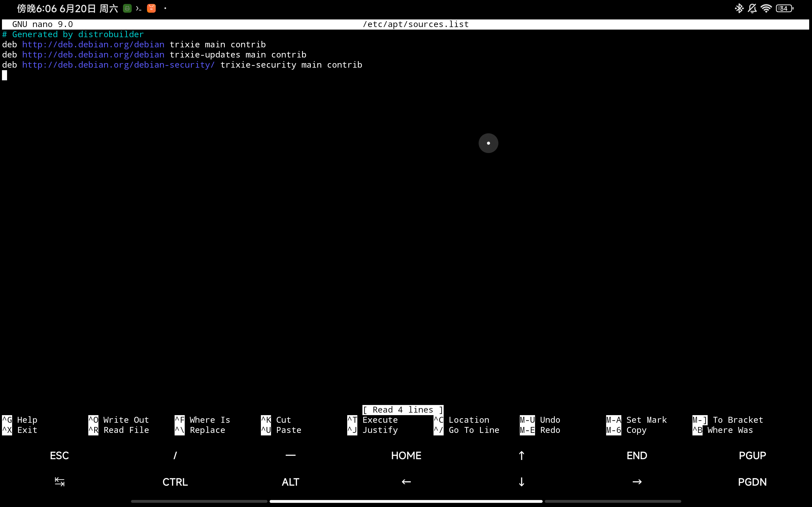Click the 'trixie-security main contrib' text

point(291,65)
